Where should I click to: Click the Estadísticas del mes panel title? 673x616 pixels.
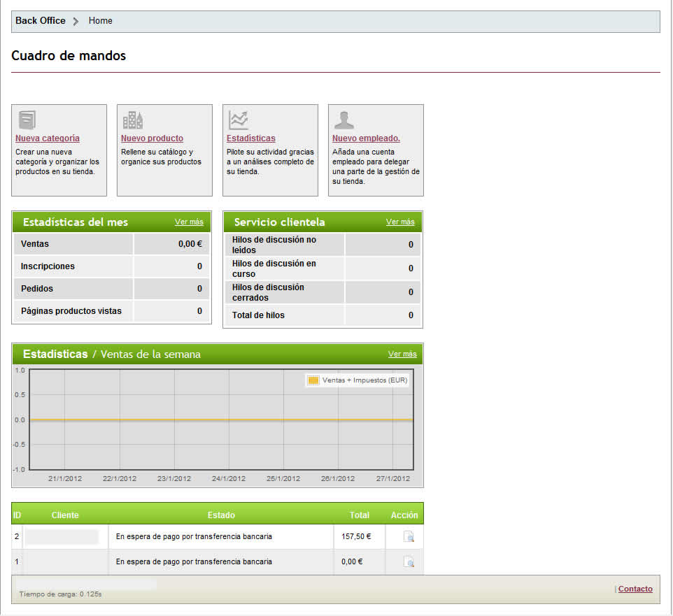tap(76, 222)
